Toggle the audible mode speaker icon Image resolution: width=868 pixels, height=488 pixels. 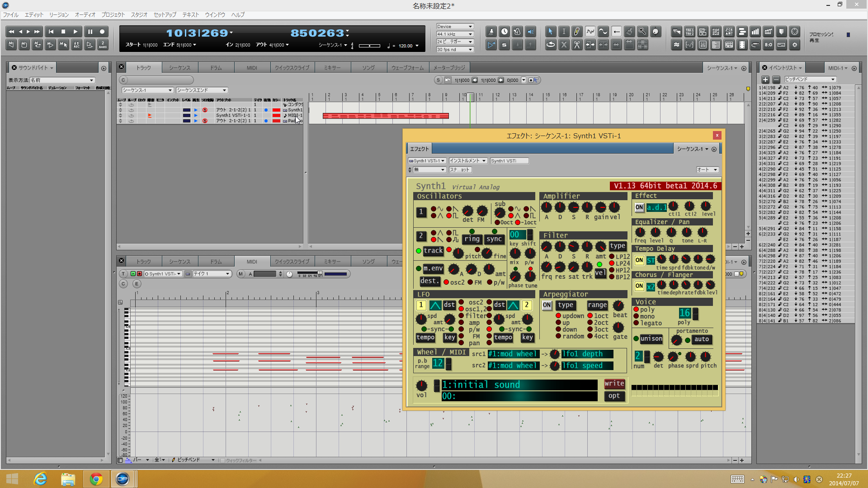531,32
